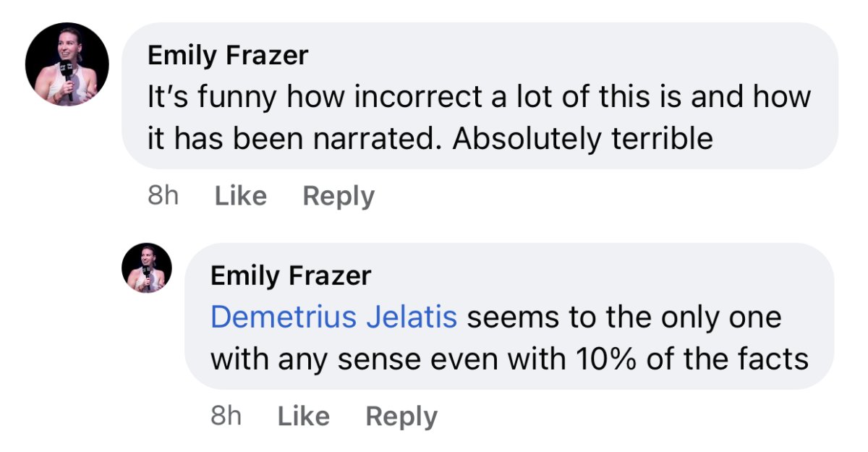Reply to the 'Absolutely terrible' comment
The height and width of the screenshot is (452, 868).
point(338,196)
